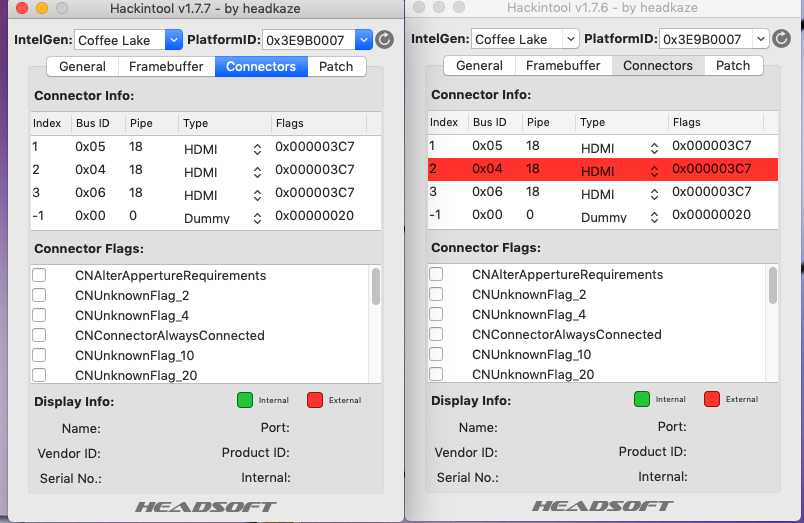Change Type of highlighted row in v1.7.6
This screenshot has height=523, width=804.
pos(654,171)
